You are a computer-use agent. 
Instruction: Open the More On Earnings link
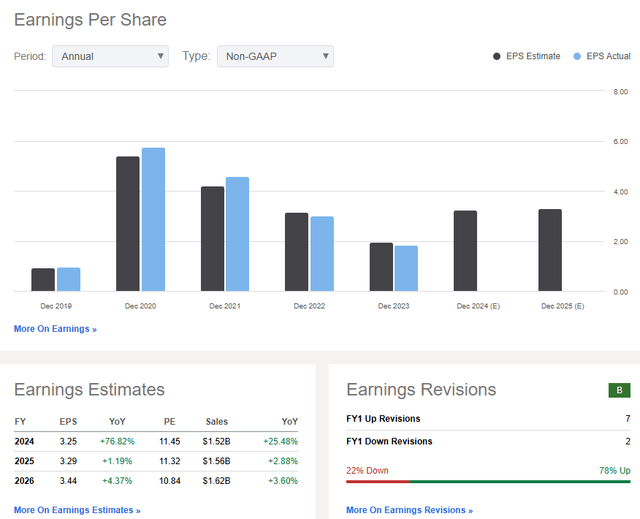55,329
